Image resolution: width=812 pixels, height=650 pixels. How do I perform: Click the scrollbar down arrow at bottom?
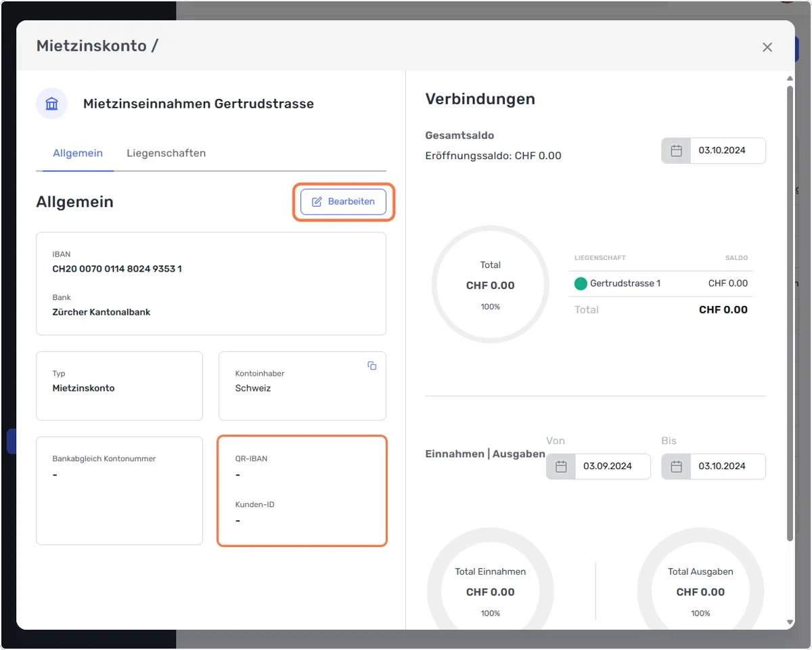[790, 622]
